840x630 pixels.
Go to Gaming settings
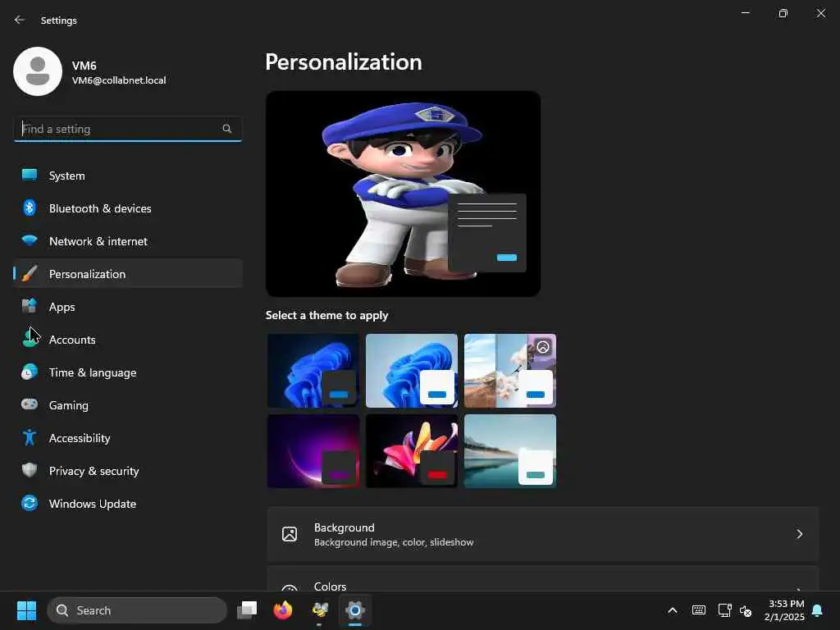(128, 405)
